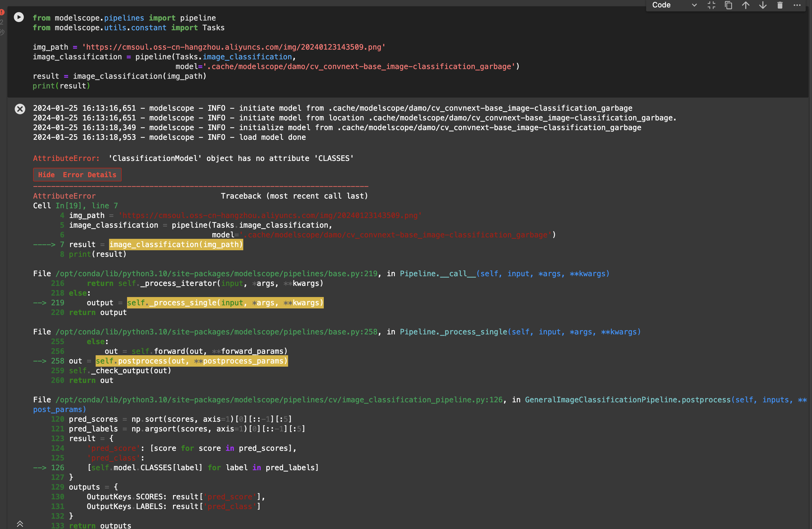This screenshot has height=529, width=812.
Task: Click the model= path string in the code cell
Action: (x=361, y=66)
